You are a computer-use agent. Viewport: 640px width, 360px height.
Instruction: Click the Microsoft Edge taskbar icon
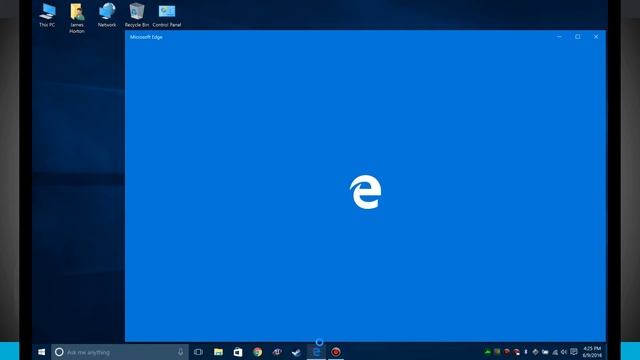pos(316,352)
